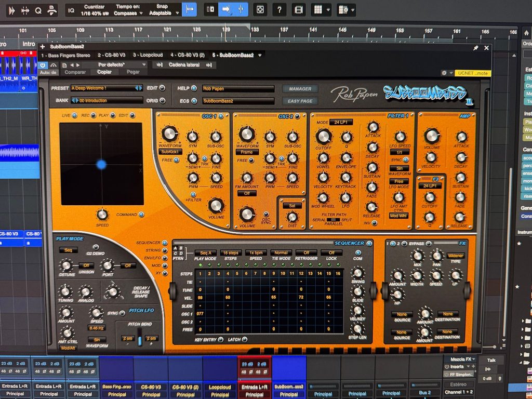Switch to 4 - CS-80 V3 (2) tab
Viewport: 532px width, 399px height.
click(188, 55)
